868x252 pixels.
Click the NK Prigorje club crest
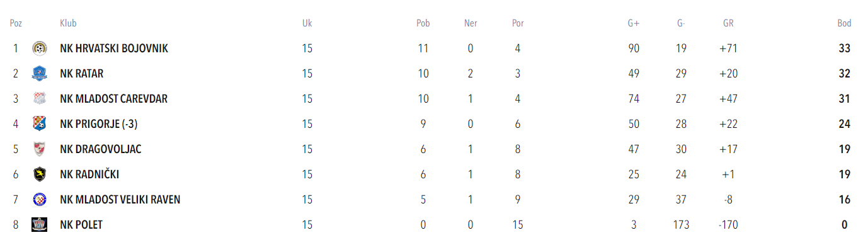tap(39, 124)
